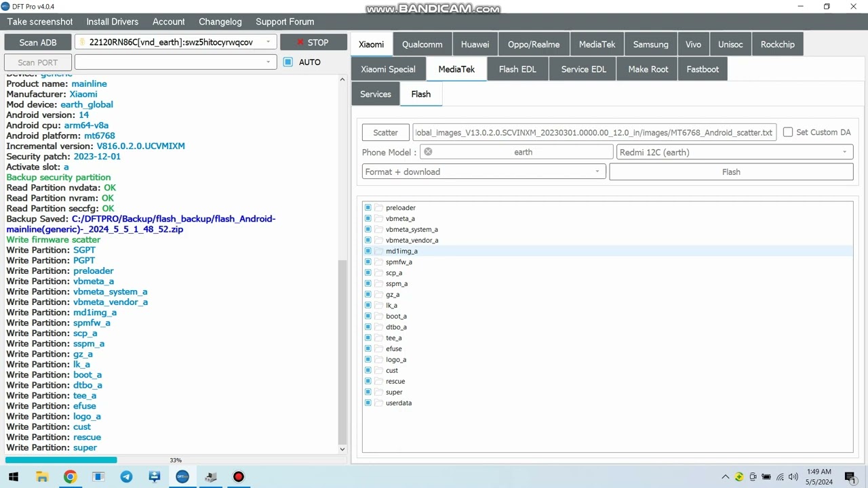
Task: Click the folder icon next to preloader
Action: tap(380, 207)
